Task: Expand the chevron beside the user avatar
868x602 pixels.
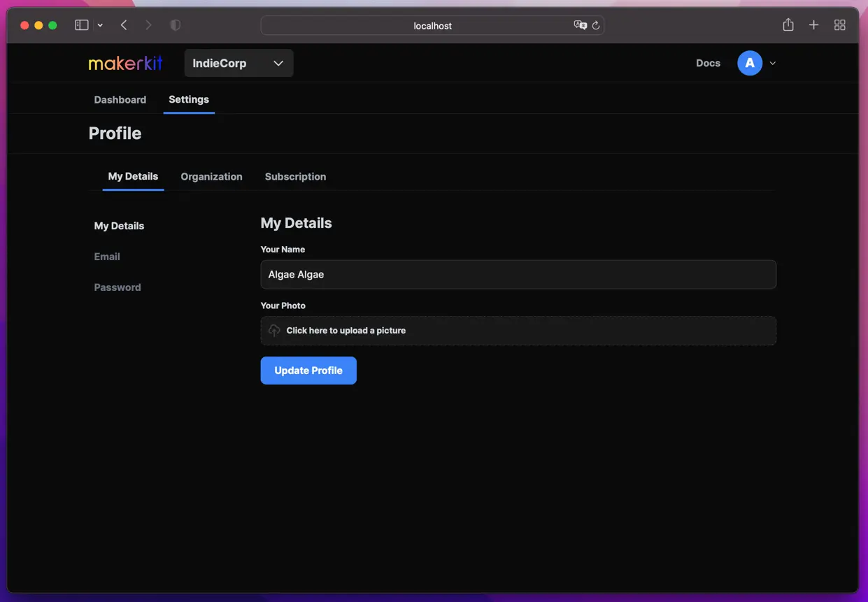Action: click(773, 63)
